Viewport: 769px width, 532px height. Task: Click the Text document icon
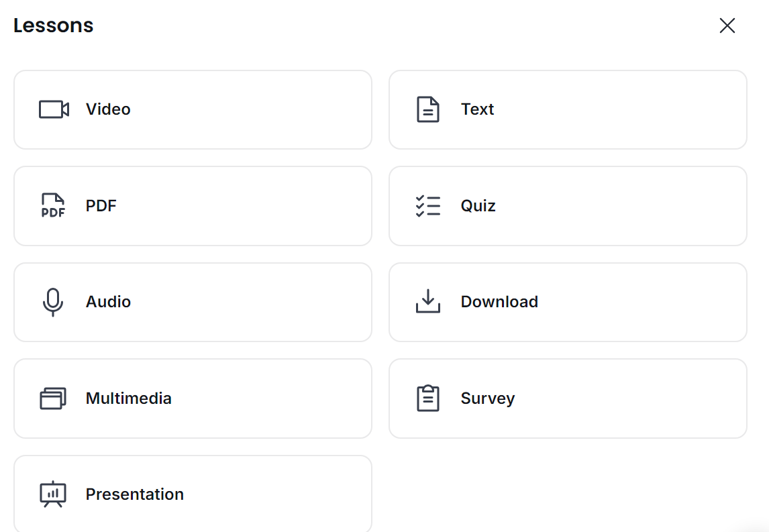tap(427, 109)
